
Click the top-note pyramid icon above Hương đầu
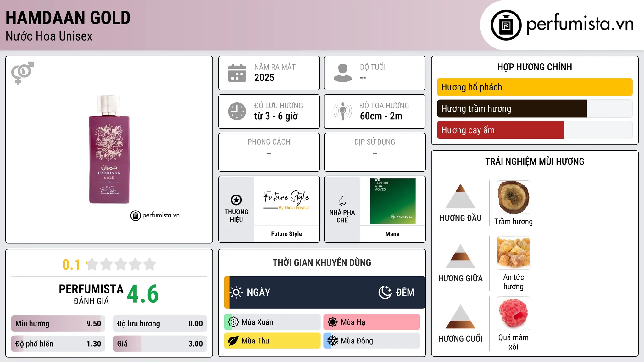(x=460, y=196)
